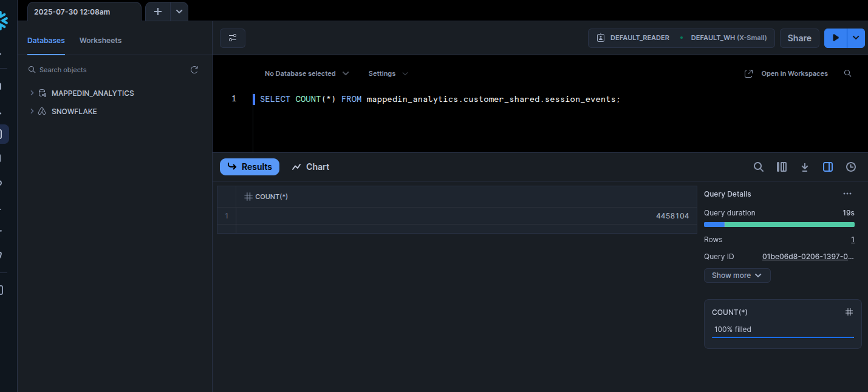868x392 pixels.
Task: Select the MAPPEDIN_ANALYTICS tree item
Action: (92, 93)
